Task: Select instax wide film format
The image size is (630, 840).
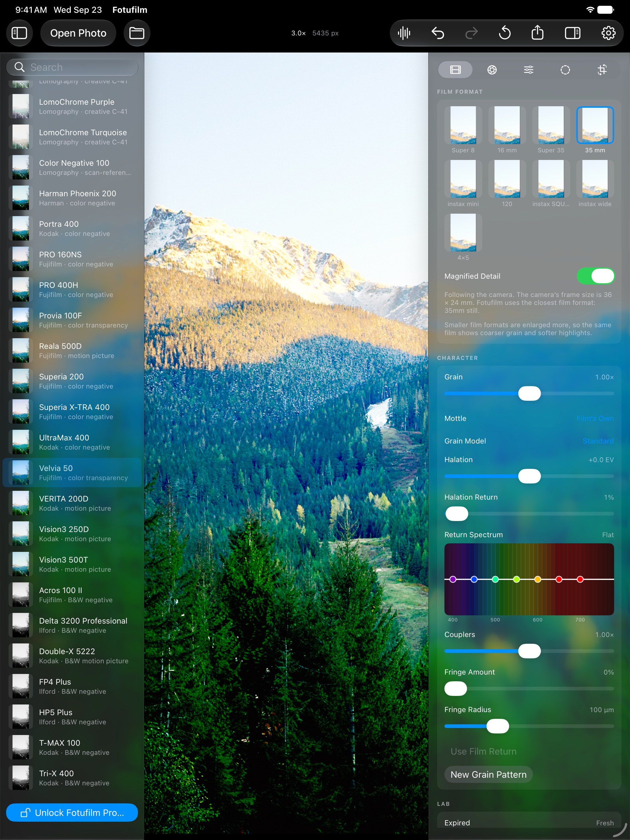Action: click(595, 184)
